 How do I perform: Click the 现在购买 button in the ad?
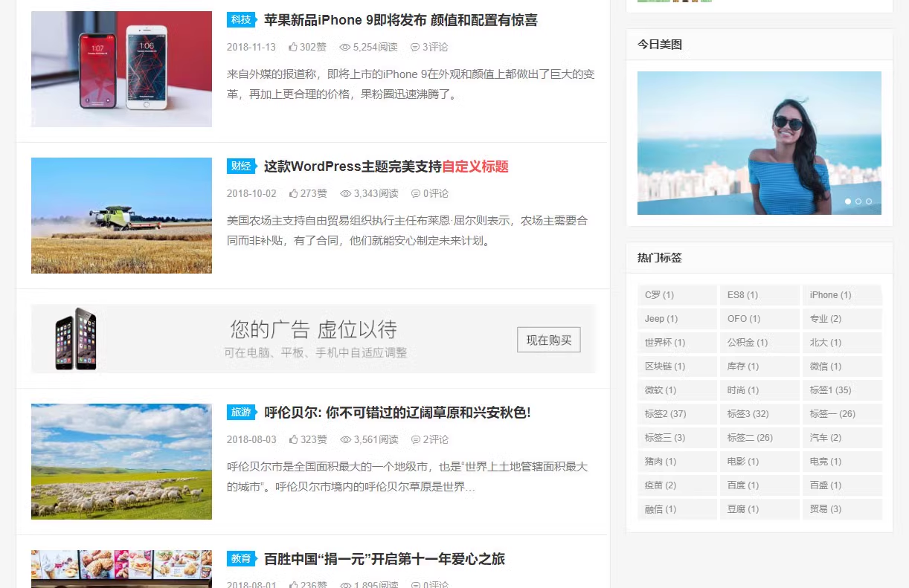click(549, 340)
